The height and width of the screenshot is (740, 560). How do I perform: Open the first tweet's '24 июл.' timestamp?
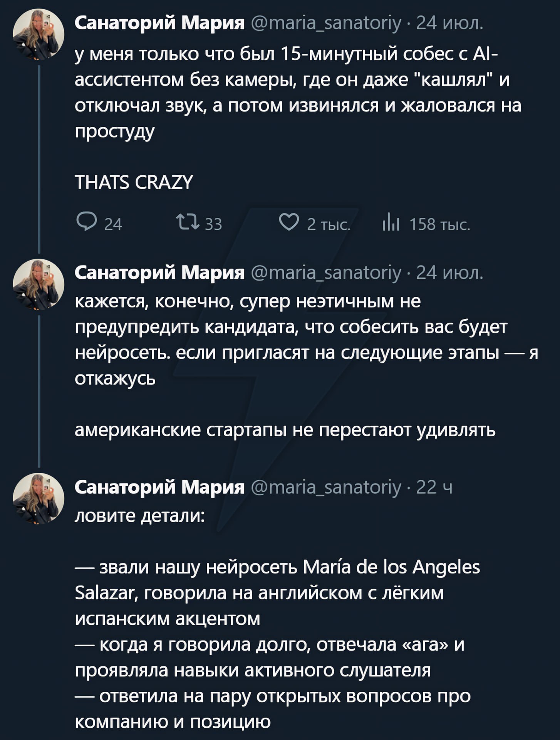(449, 24)
